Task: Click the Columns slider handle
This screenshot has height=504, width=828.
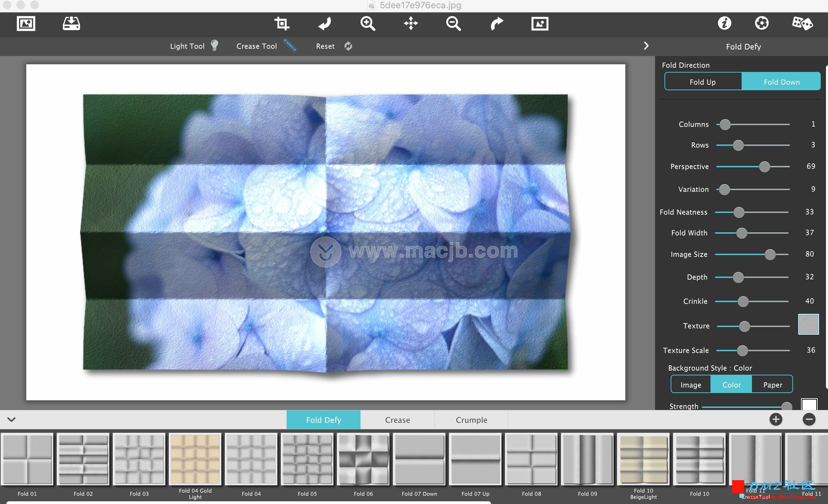Action: pyautogui.click(x=725, y=124)
